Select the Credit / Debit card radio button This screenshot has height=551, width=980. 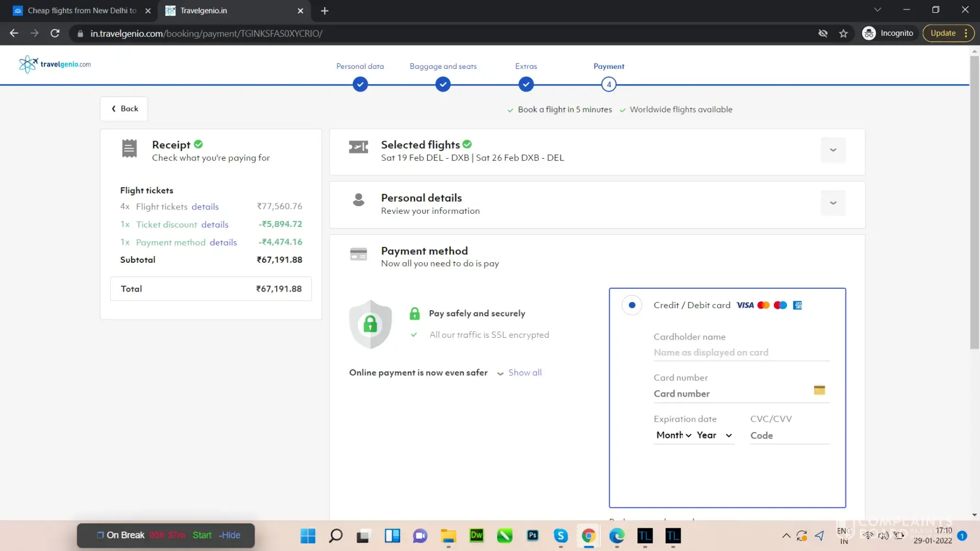pos(632,305)
